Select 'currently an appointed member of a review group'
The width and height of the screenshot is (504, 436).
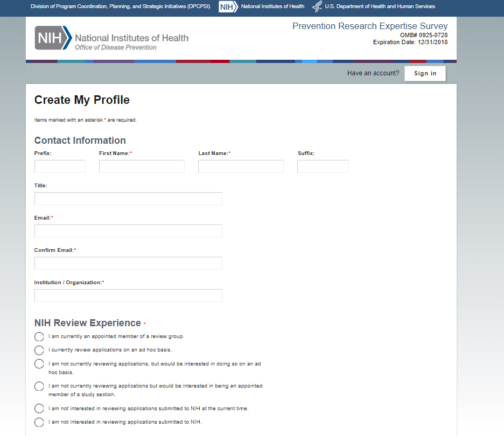click(x=39, y=337)
